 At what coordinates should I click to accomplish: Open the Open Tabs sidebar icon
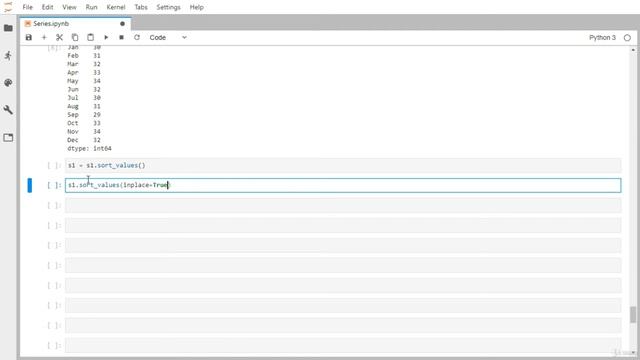pyautogui.click(x=8, y=138)
